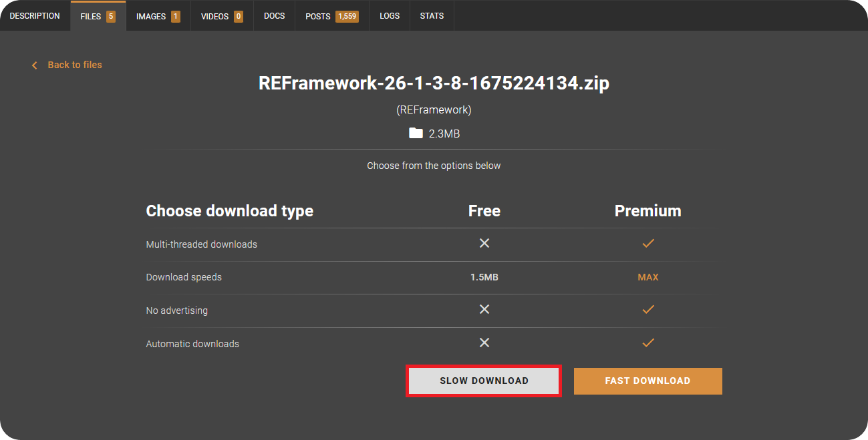Image resolution: width=868 pixels, height=440 pixels.
Task: Show the Stats tab
Action: point(432,16)
